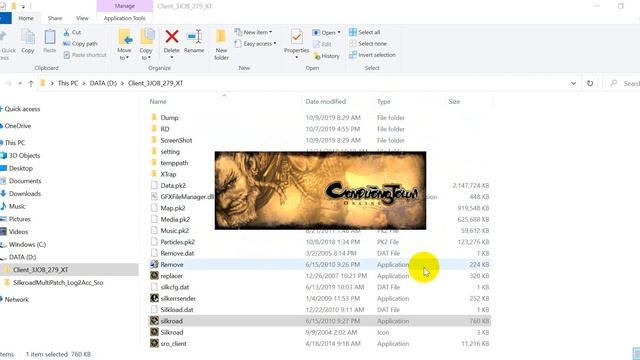Click the sro_client application icon
The width and height of the screenshot is (640, 360).
point(154,344)
